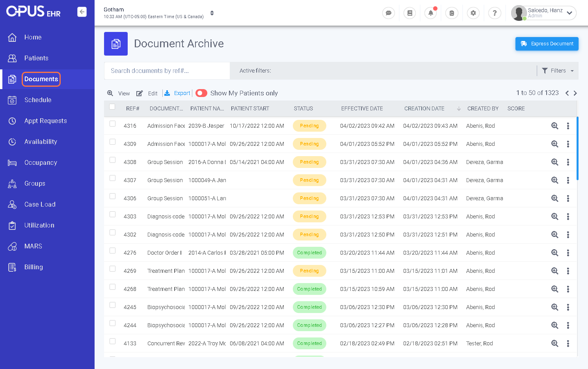Image resolution: width=588 pixels, height=369 pixels.
Task: Sort by STATUS column header
Action: click(303, 108)
